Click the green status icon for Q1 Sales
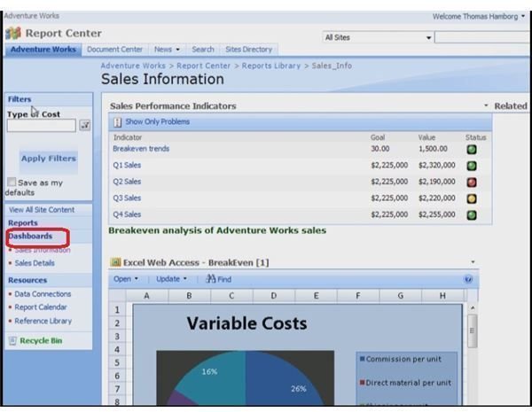 tap(472, 166)
